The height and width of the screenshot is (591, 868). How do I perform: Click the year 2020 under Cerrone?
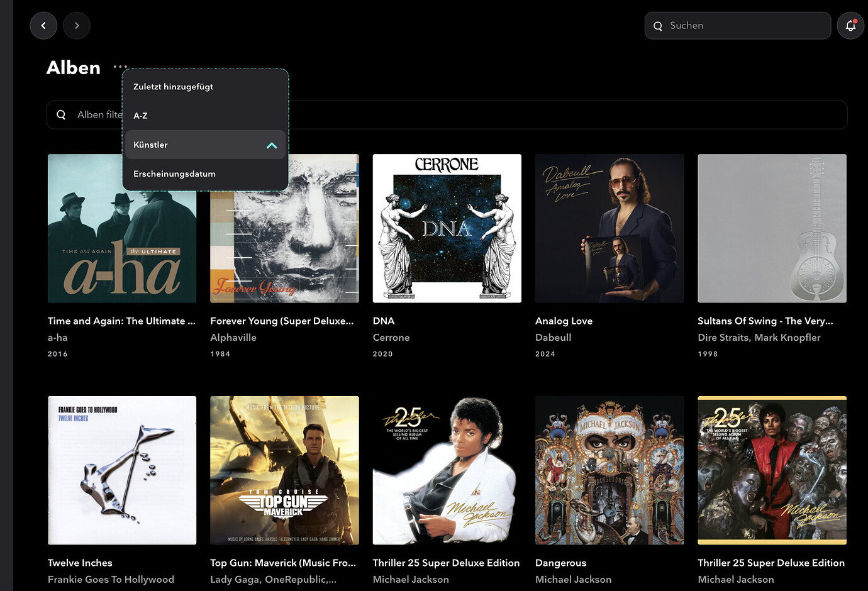pos(383,354)
